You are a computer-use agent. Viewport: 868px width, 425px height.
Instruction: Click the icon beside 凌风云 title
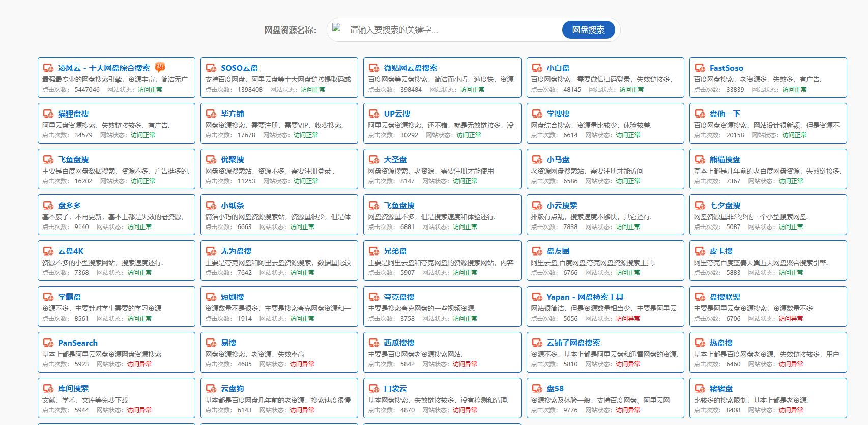tap(48, 68)
